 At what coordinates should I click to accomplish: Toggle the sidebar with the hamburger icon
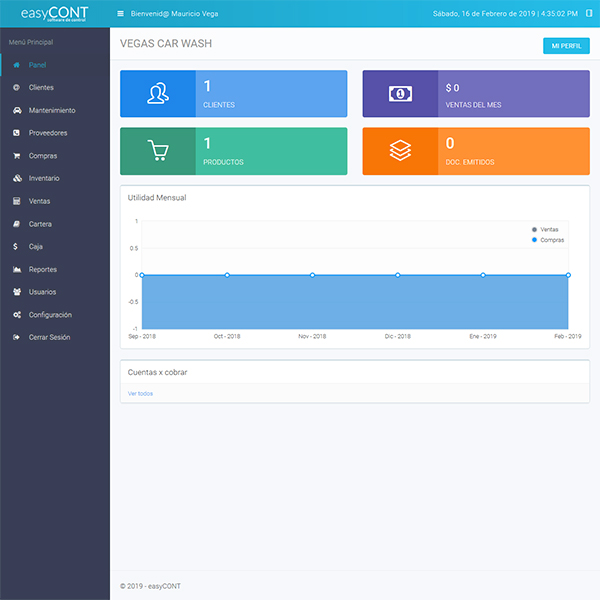[121, 14]
